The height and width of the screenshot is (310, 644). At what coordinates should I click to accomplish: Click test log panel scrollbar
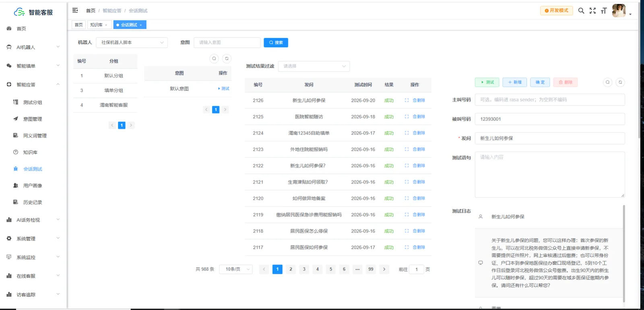[x=624, y=254]
